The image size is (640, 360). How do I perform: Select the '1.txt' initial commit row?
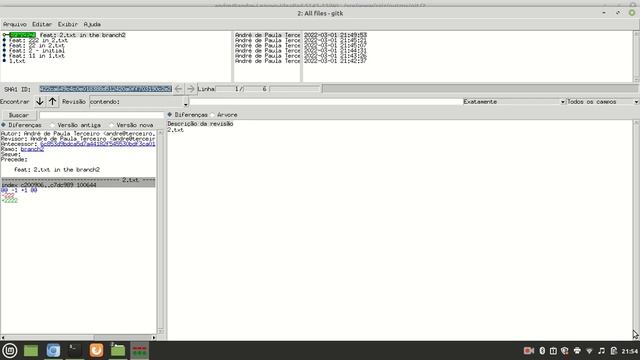pos(17,61)
